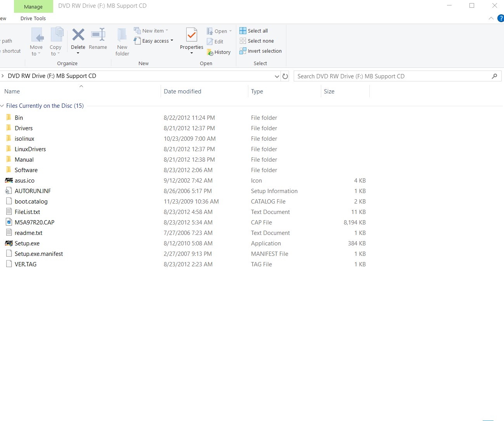
Task: Switch to the Manage tab
Action: [x=33, y=7]
